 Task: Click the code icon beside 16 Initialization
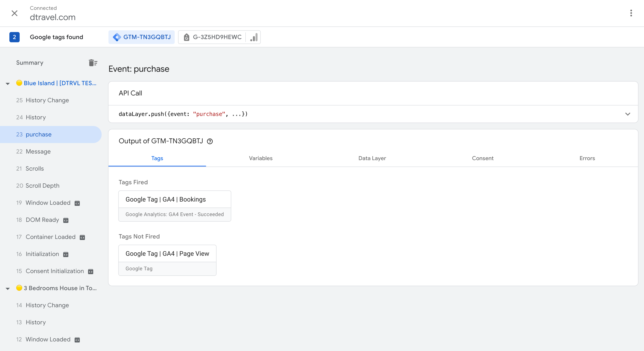click(x=66, y=254)
